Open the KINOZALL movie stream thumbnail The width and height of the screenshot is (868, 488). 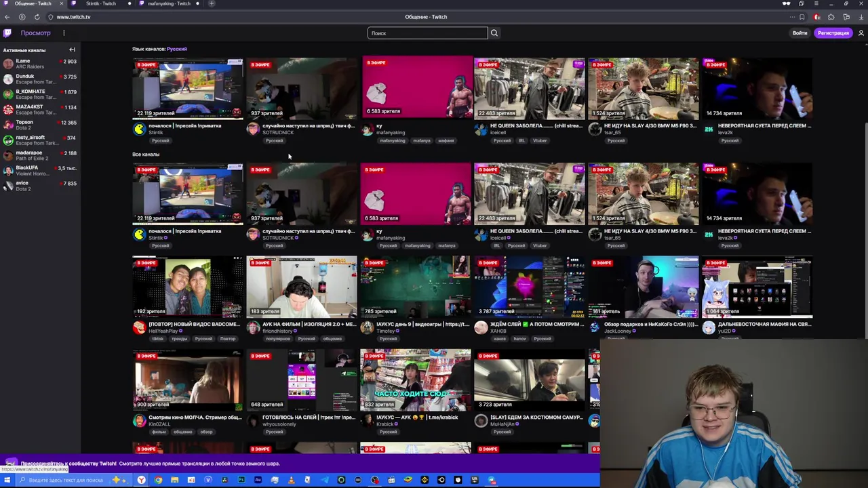(x=188, y=380)
